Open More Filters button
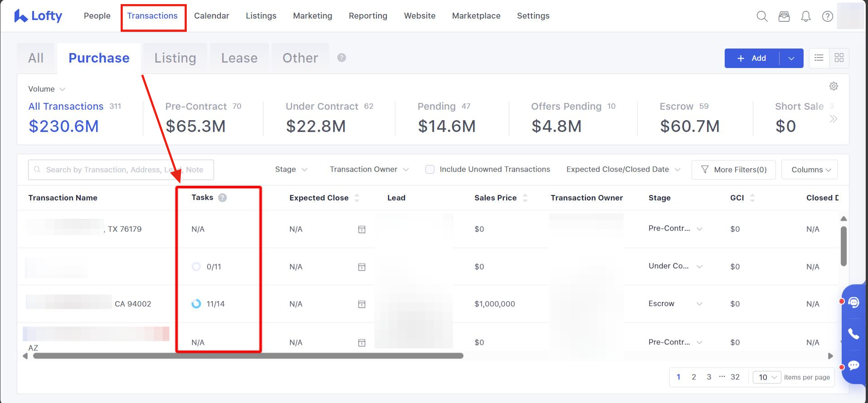Viewport: 868px width, 403px height. (733, 170)
